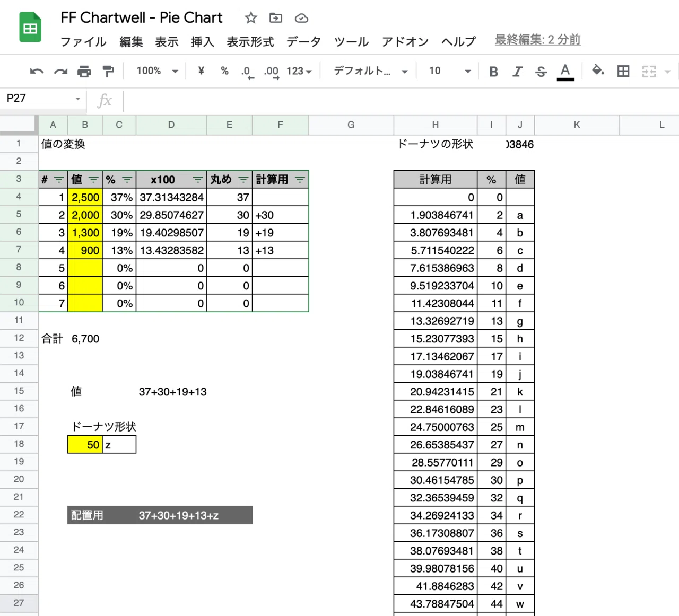Screen dimensions: 679x616
Task: Toggle strikethrough formatting
Action: coord(541,72)
